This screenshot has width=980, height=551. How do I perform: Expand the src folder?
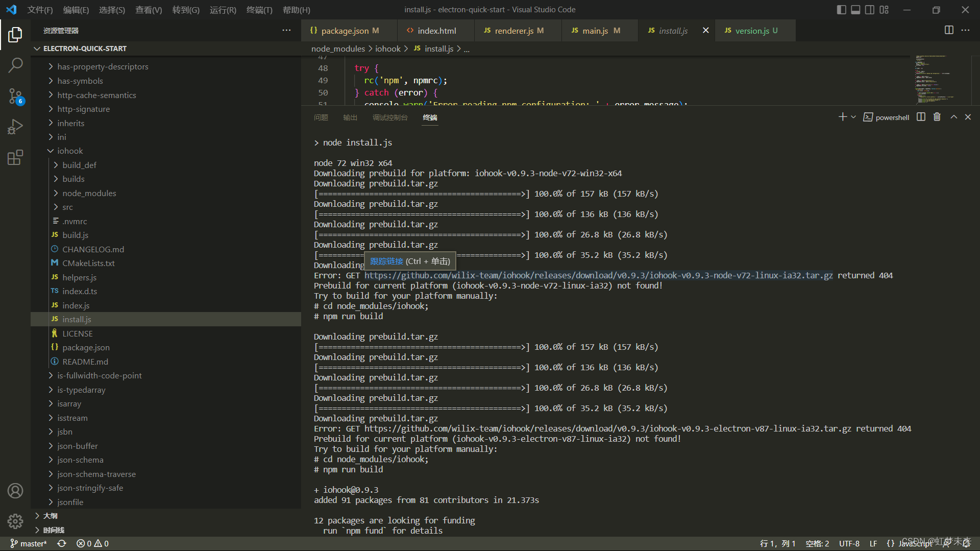(x=166, y=207)
